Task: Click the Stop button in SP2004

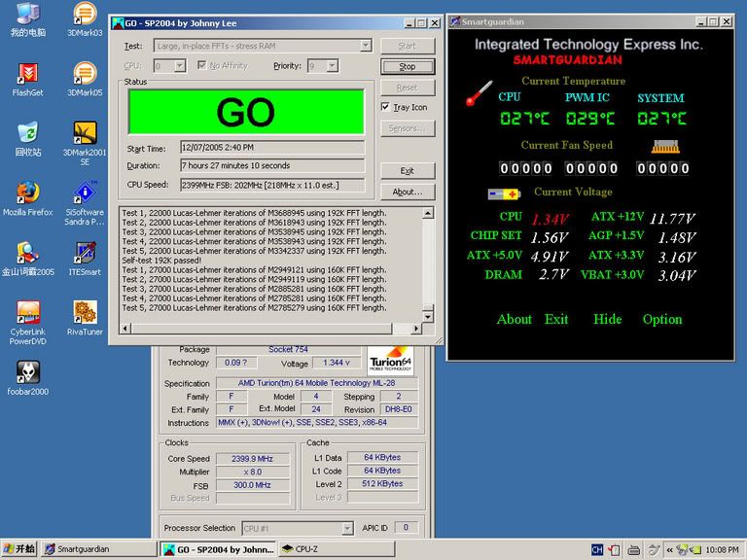Action: (x=408, y=67)
